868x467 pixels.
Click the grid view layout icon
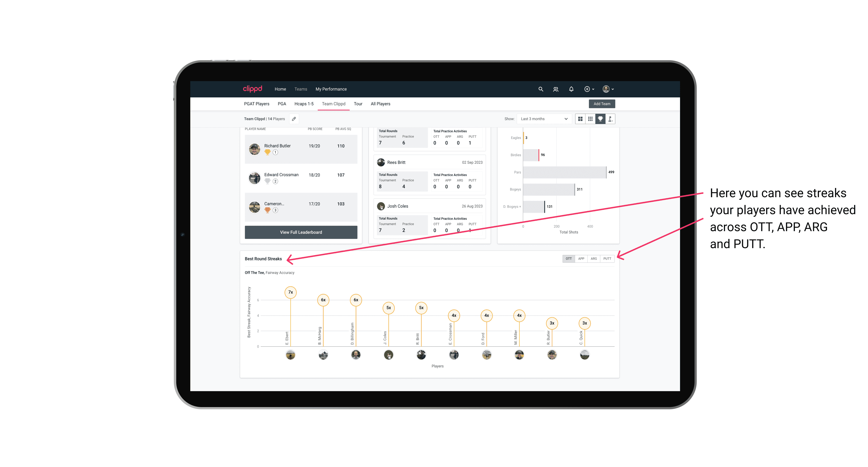coord(580,119)
